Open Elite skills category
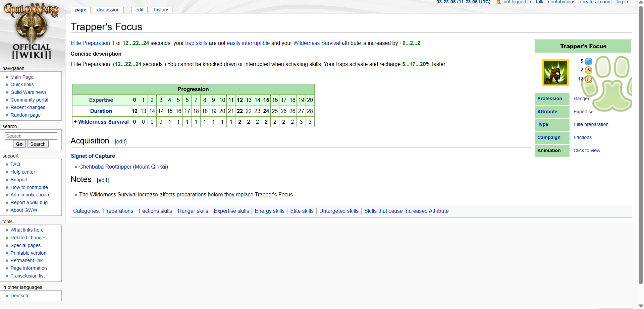Image resolution: width=644 pixels, height=309 pixels. (x=302, y=211)
